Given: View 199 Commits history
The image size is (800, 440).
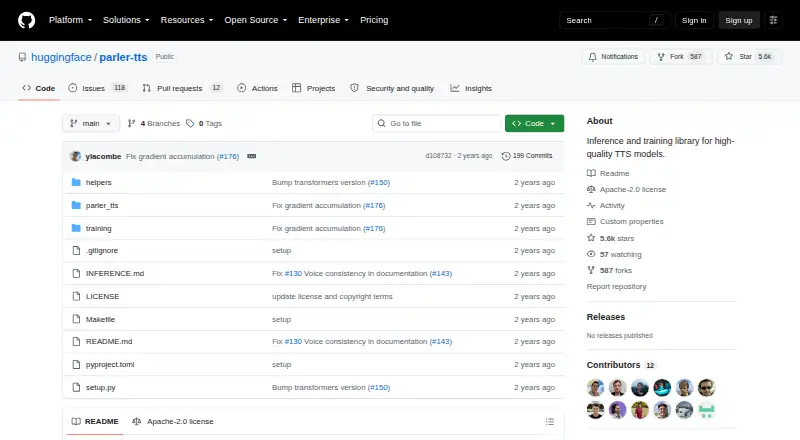Looking at the screenshot, I should (x=527, y=156).
